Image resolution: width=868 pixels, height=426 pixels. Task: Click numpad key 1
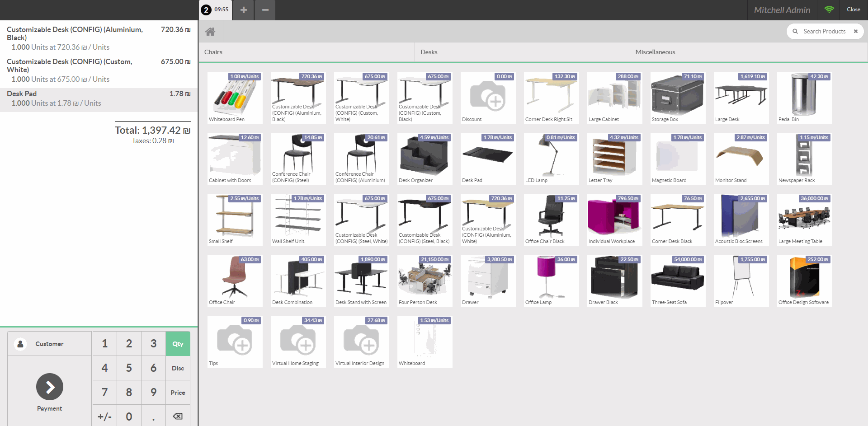(x=105, y=344)
